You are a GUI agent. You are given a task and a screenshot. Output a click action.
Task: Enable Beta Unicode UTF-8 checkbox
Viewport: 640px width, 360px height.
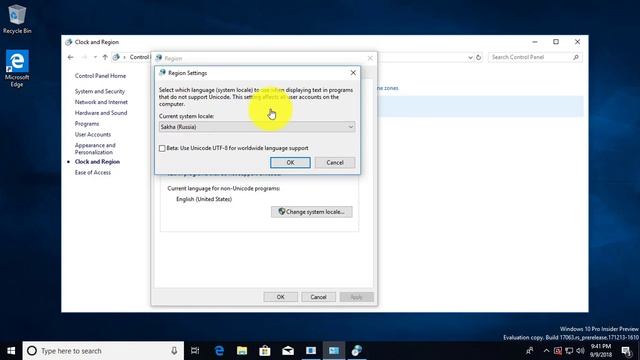point(162,148)
